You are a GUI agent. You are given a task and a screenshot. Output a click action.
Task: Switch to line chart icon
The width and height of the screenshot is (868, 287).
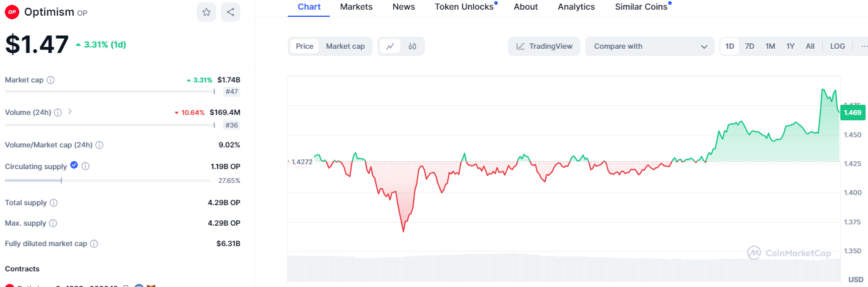[x=390, y=46]
